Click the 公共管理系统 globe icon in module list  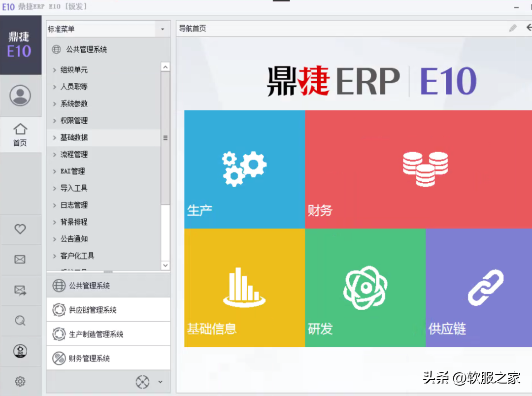click(x=59, y=286)
